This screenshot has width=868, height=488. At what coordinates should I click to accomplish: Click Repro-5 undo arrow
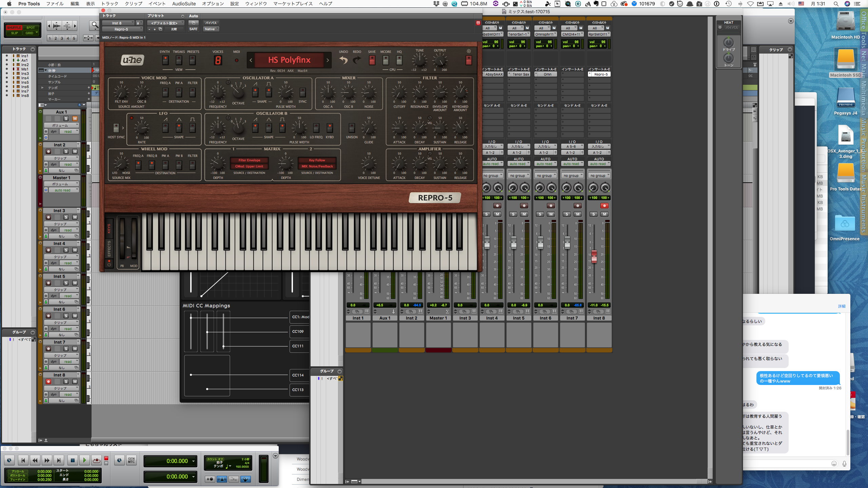[x=343, y=60]
